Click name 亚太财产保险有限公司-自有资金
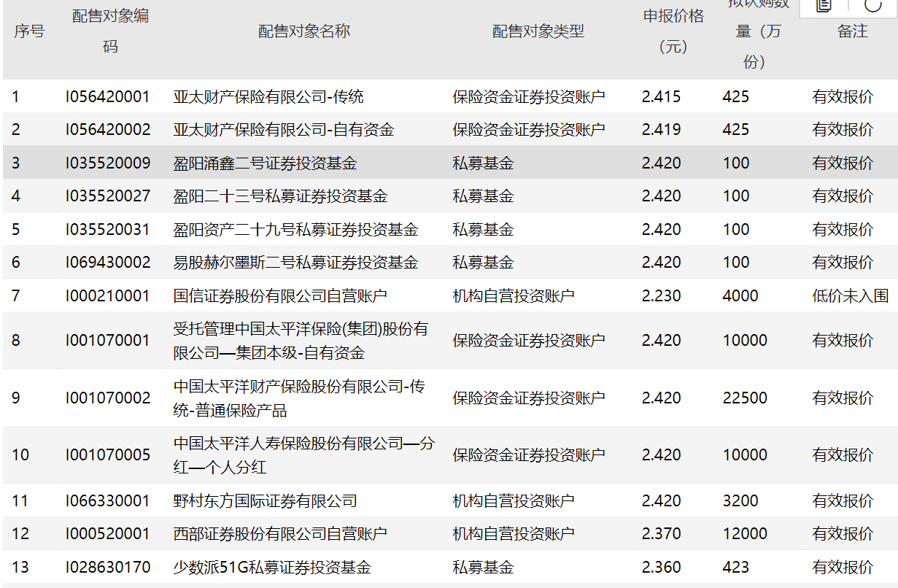This screenshot has height=588, width=898. (284, 129)
